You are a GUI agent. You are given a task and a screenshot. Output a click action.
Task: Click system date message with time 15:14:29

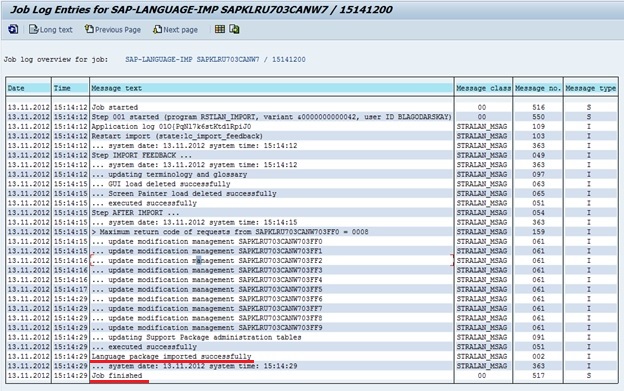(x=194, y=366)
